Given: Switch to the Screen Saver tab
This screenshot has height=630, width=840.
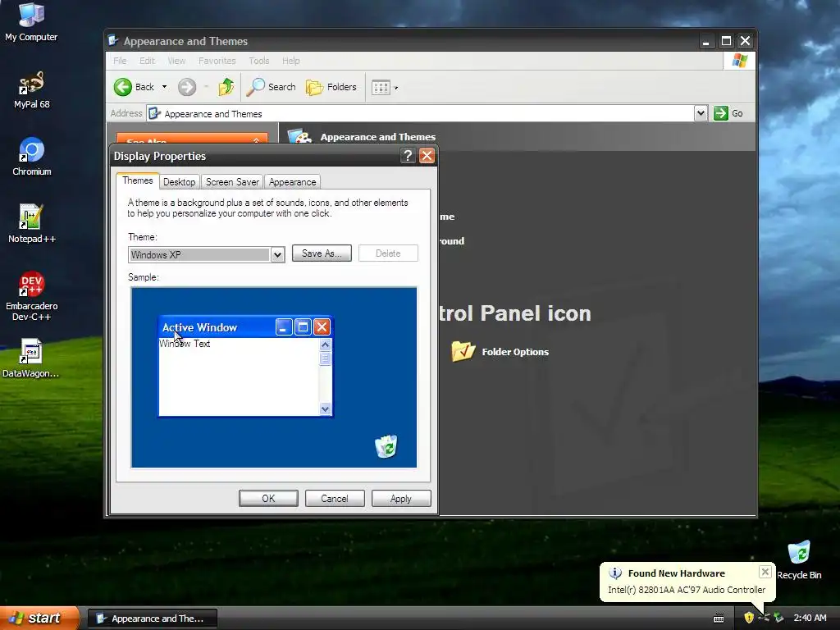Looking at the screenshot, I should click(232, 182).
